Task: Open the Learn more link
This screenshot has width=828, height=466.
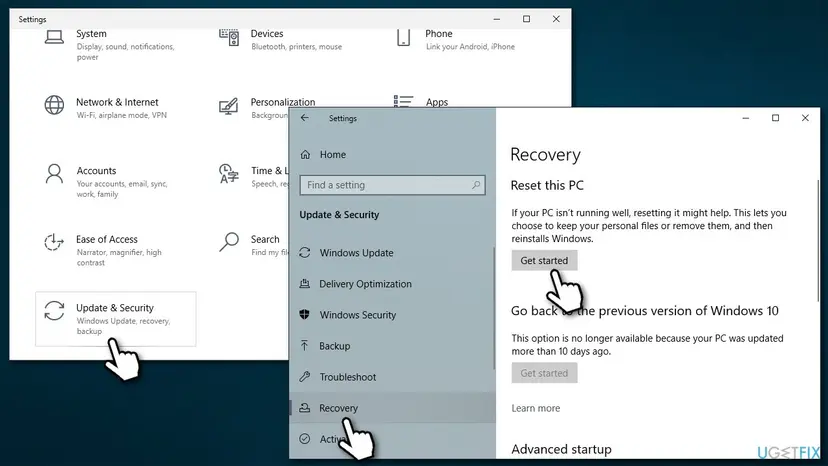Action: click(x=535, y=408)
